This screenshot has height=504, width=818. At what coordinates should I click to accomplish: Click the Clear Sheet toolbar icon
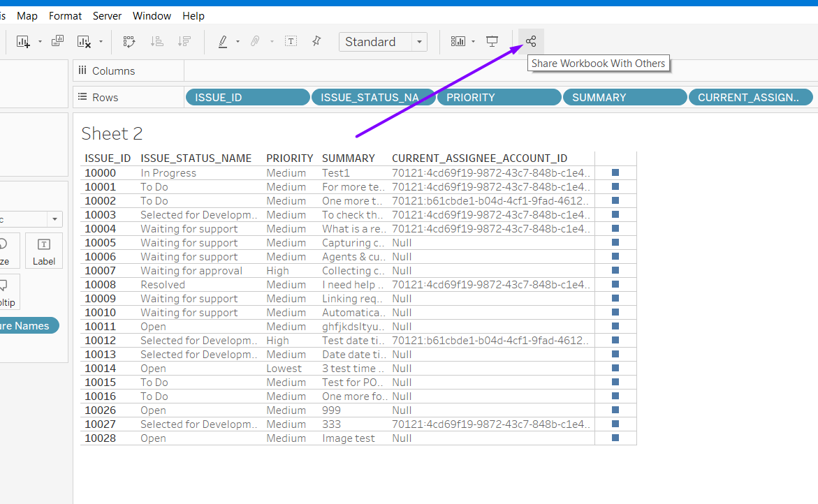pyautogui.click(x=84, y=42)
